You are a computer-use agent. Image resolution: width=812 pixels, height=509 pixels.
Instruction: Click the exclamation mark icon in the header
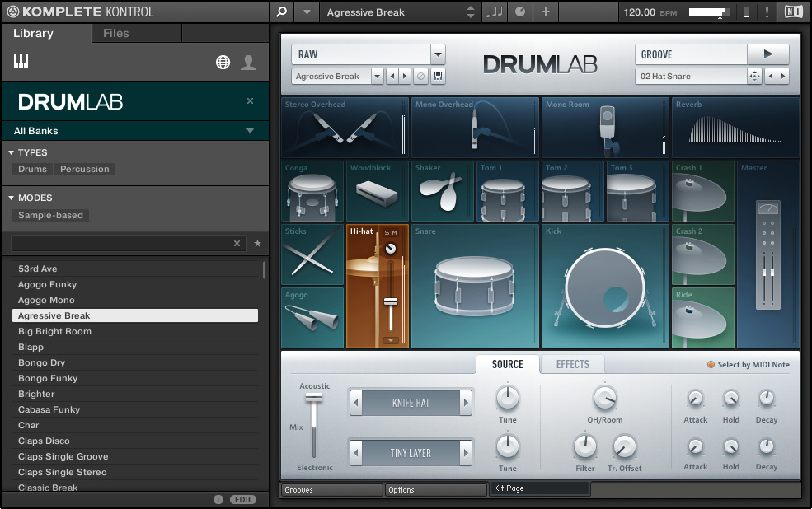coord(767,12)
